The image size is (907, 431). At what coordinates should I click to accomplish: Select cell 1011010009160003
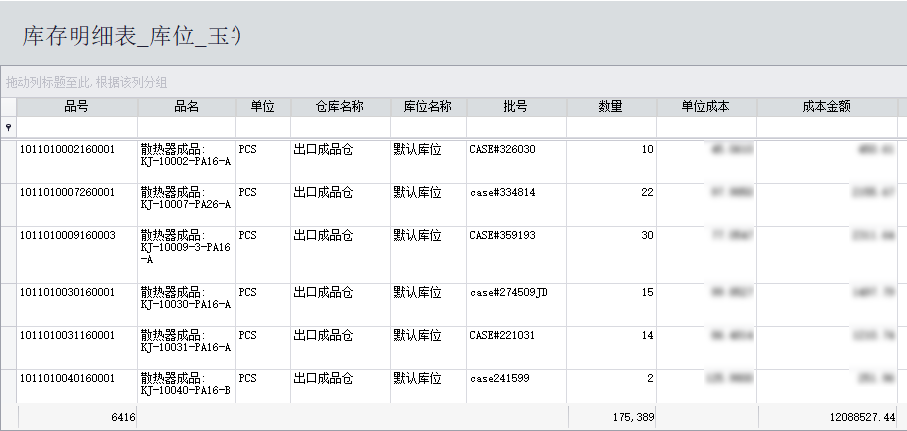pos(68,235)
